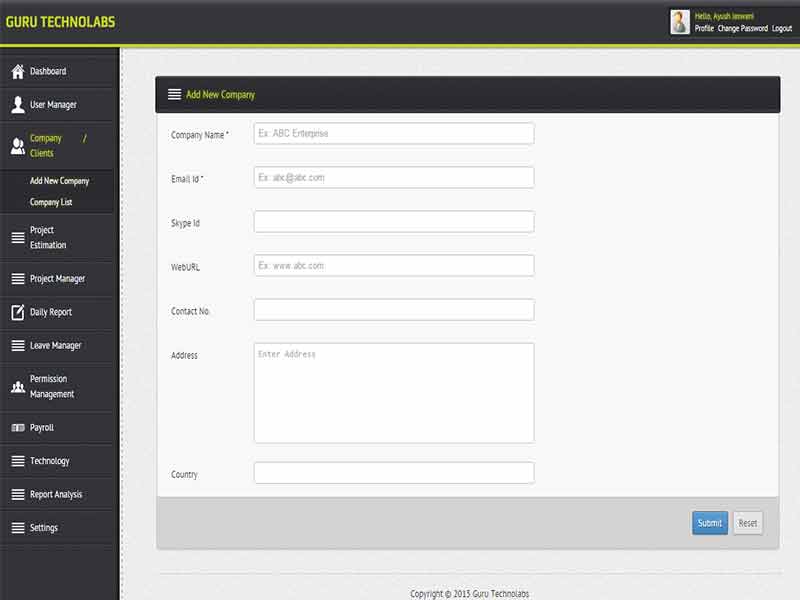Click inside the Company Name field
This screenshot has height=600, width=800.
(393, 132)
